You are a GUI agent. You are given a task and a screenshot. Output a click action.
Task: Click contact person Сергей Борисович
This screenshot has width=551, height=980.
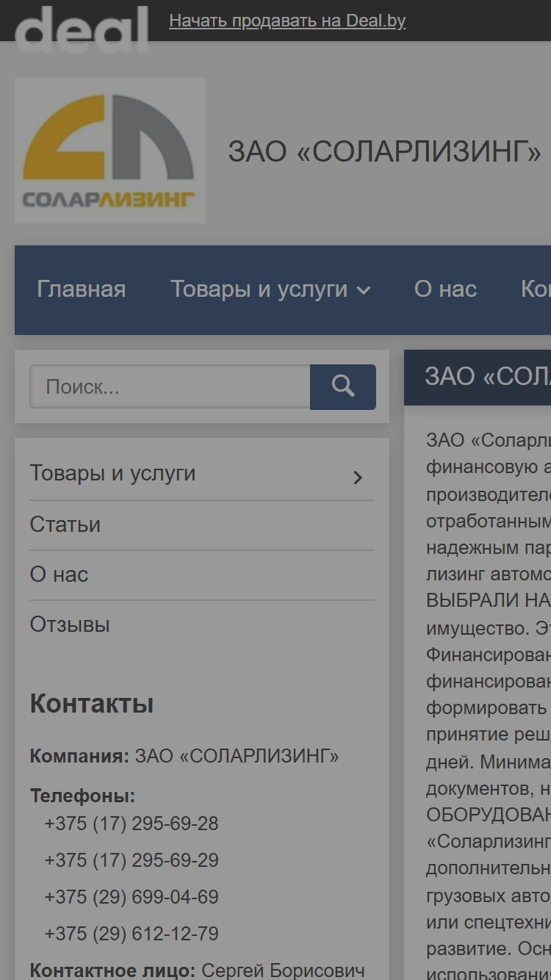click(x=283, y=970)
